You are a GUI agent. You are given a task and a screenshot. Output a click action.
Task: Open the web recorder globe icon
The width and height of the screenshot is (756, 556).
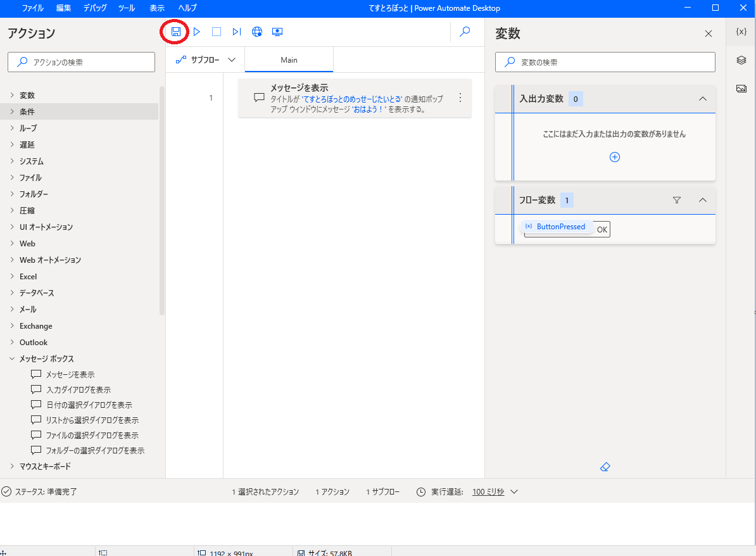point(256,32)
